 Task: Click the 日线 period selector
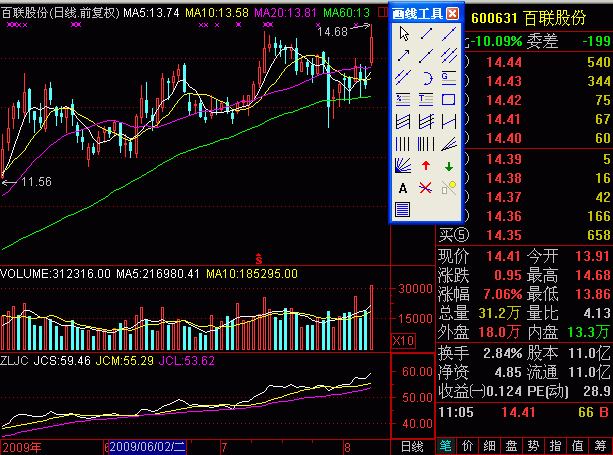click(412, 447)
